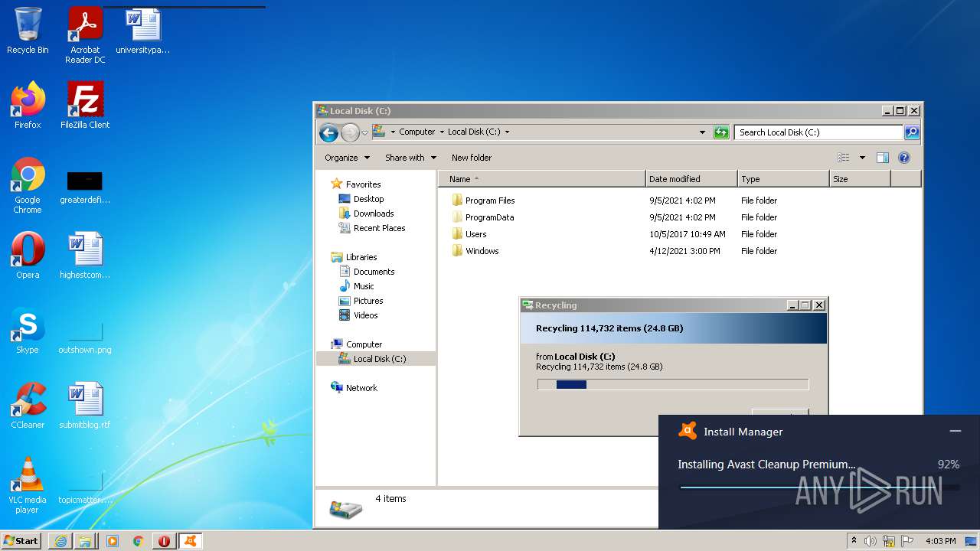Viewport: 980px width, 551px height.
Task: Select the Users folder
Action: tap(469, 234)
